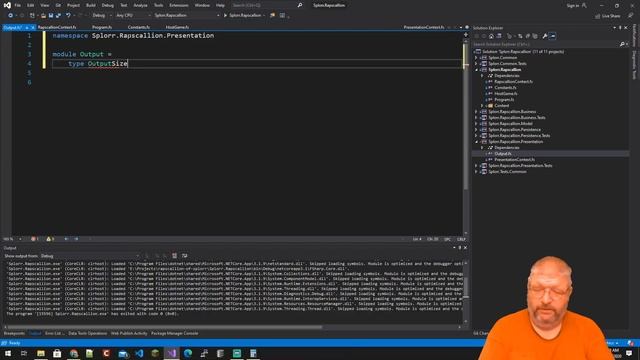This screenshot has height=360, width=640.
Task: Click the green Start debugging arrow
Action: (x=225, y=16)
